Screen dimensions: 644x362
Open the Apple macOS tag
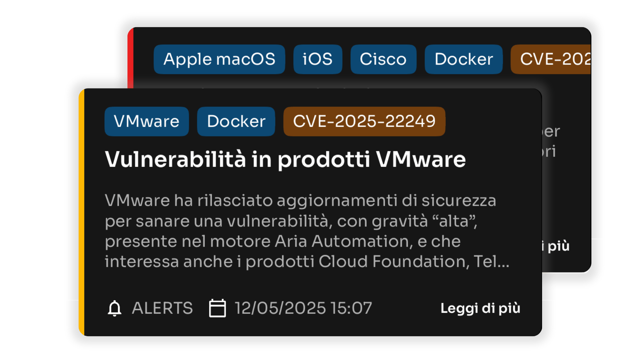pos(219,59)
